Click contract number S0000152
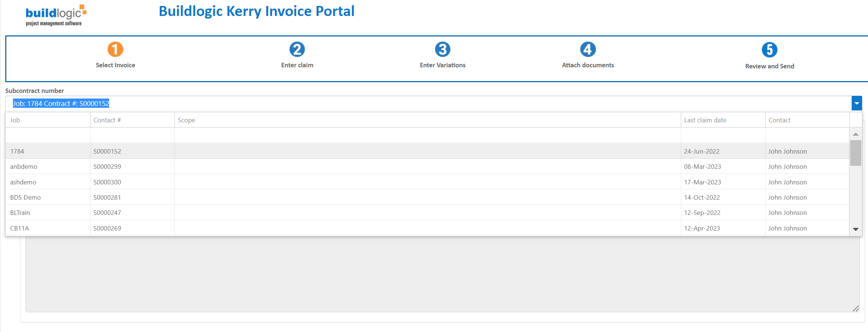 (x=107, y=151)
